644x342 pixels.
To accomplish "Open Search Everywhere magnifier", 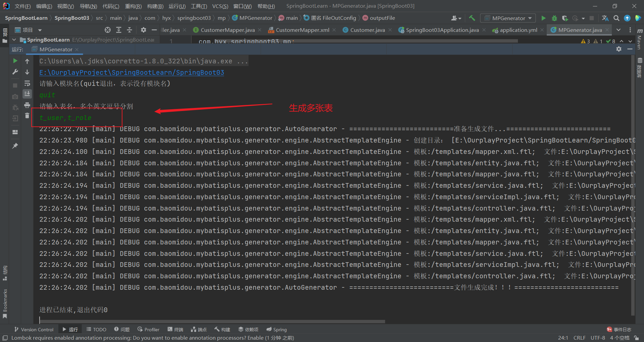I will click(616, 18).
